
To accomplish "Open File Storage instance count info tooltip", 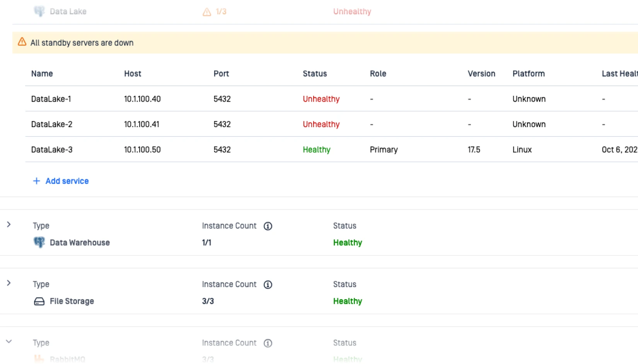I will [x=268, y=285].
